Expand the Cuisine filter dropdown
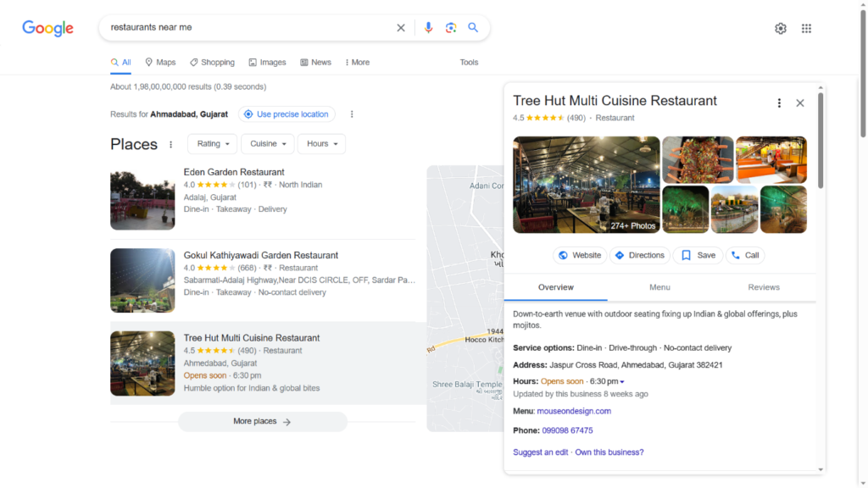 (x=268, y=144)
